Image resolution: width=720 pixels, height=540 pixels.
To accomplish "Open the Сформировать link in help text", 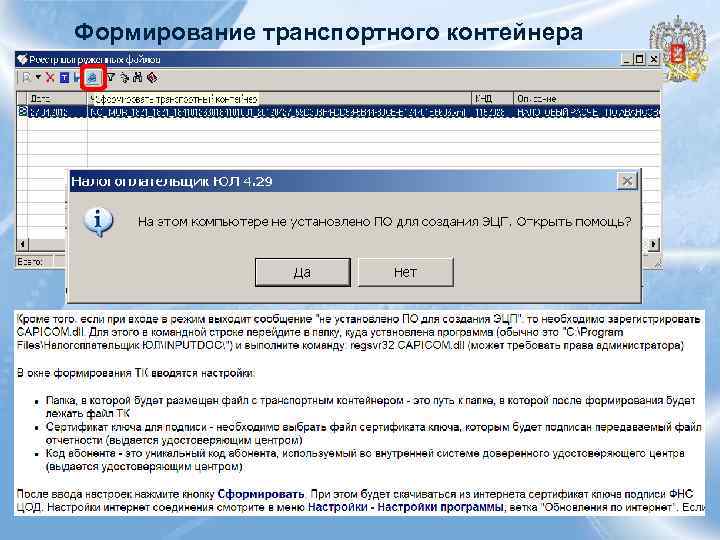I will click(261, 494).
